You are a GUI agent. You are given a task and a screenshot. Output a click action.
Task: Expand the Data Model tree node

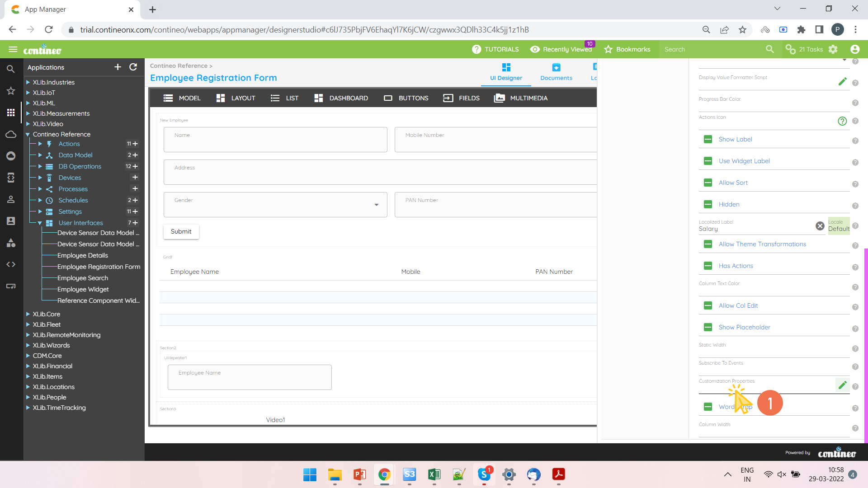point(40,155)
